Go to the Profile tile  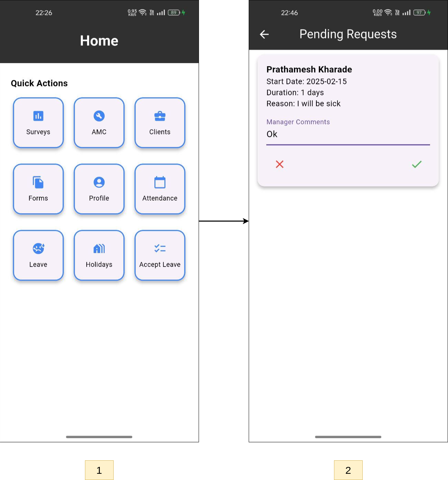click(x=99, y=189)
